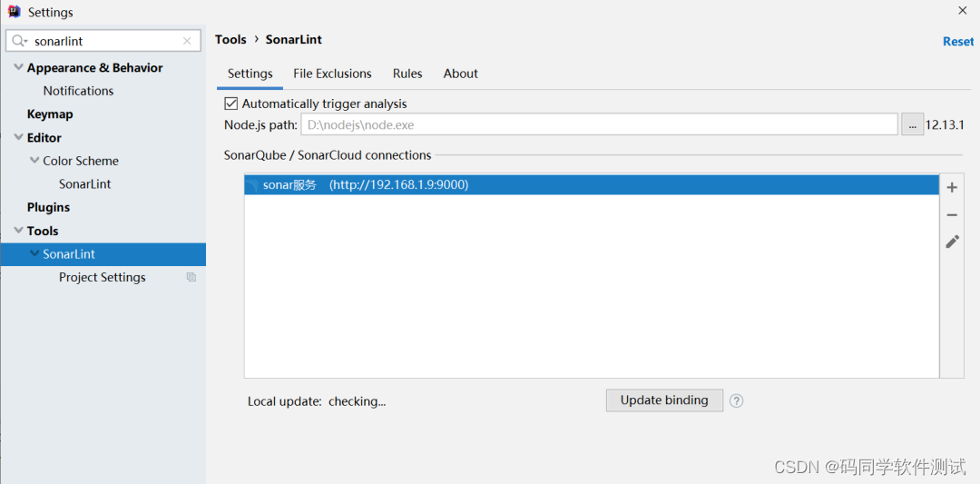980x484 pixels.
Task: Toggle Automatically trigger analysis checkbox
Action: click(231, 104)
